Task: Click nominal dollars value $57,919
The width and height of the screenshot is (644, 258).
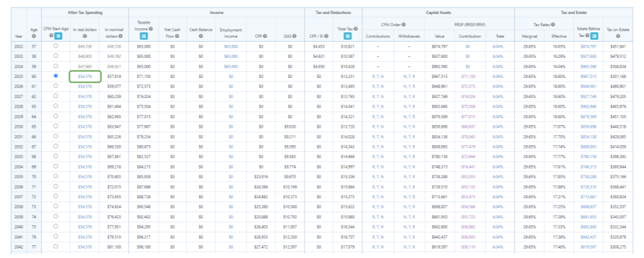Action: pyautogui.click(x=114, y=77)
